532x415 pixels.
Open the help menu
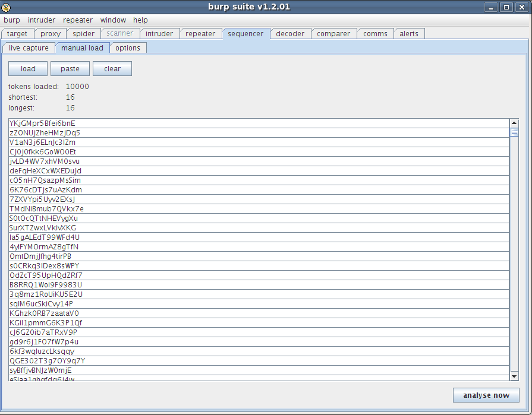[140, 20]
